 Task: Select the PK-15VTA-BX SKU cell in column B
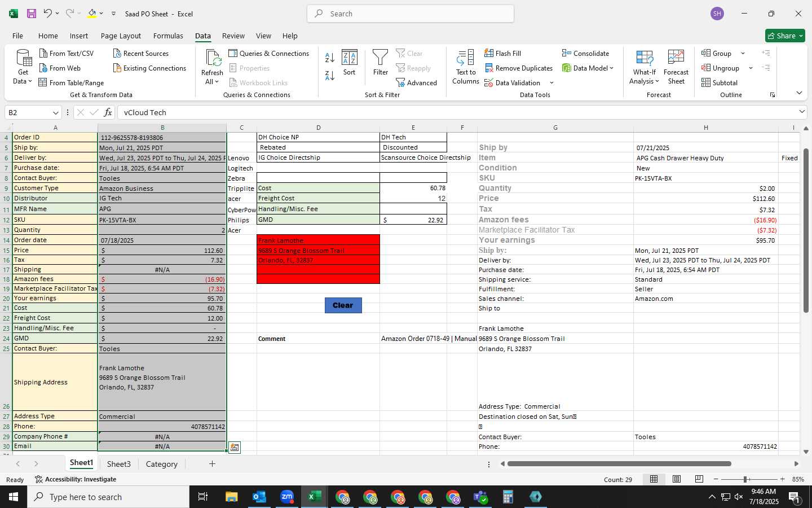point(162,220)
